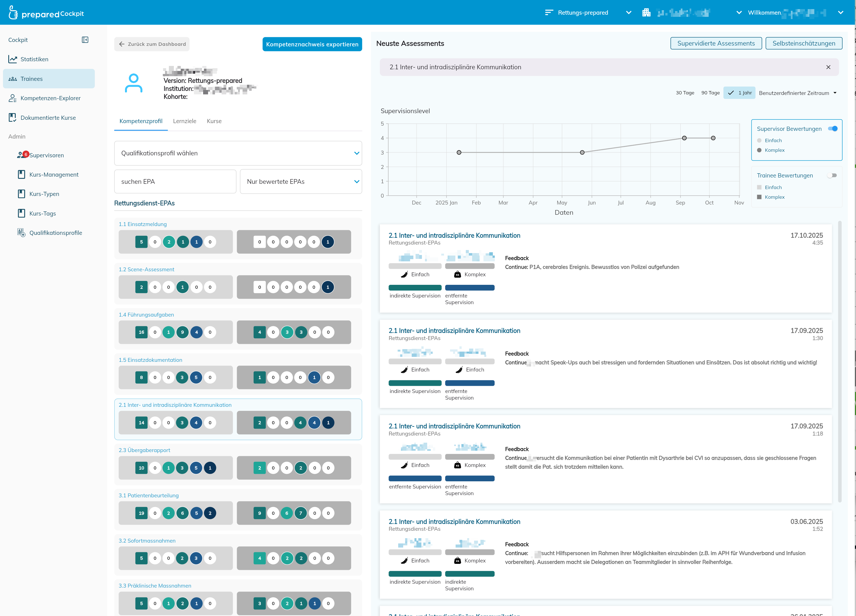Open Dokumentierte Kurse bookmark icon

[x=13, y=117]
